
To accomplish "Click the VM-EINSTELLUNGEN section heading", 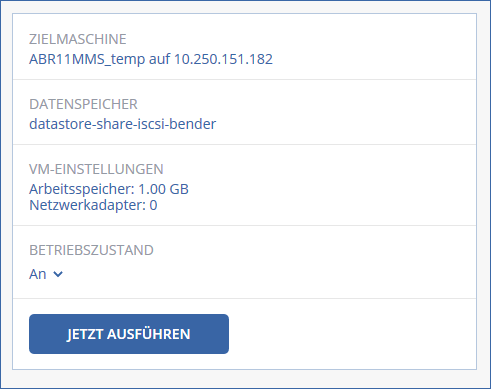I will coord(96,169).
